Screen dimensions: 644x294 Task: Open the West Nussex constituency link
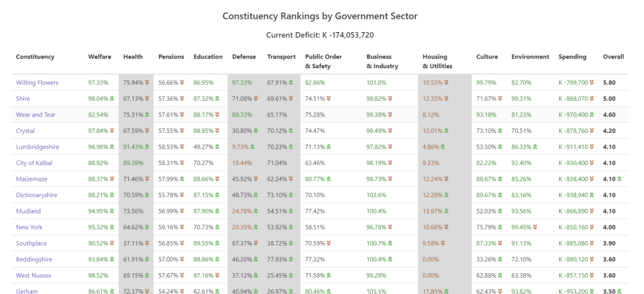click(x=33, y=276)
